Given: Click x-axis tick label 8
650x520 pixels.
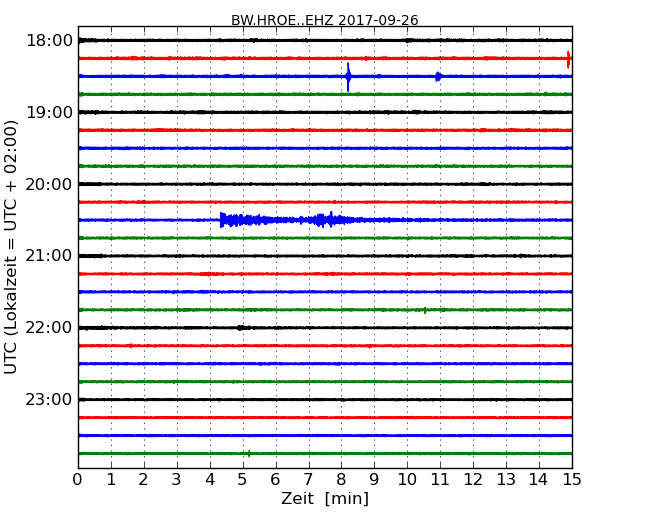Looking at the screenshot, I should point(341,480).
